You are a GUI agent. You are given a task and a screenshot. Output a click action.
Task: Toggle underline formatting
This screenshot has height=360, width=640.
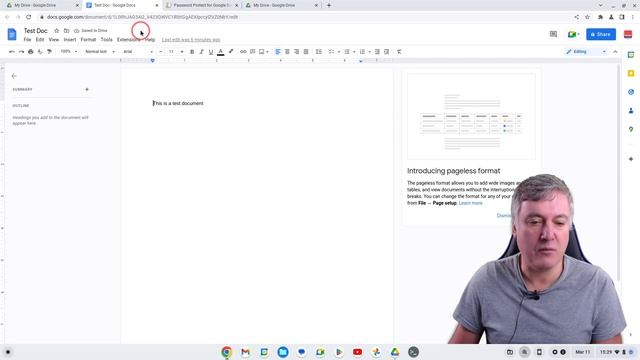pos(211,52)
